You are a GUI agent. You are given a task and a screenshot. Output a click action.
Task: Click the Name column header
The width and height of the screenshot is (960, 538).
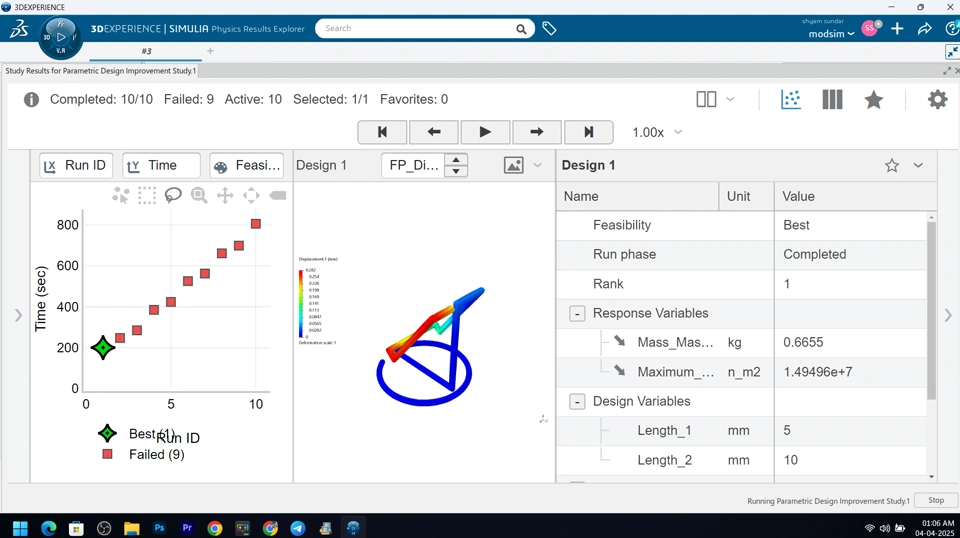(x=637, y=196)
